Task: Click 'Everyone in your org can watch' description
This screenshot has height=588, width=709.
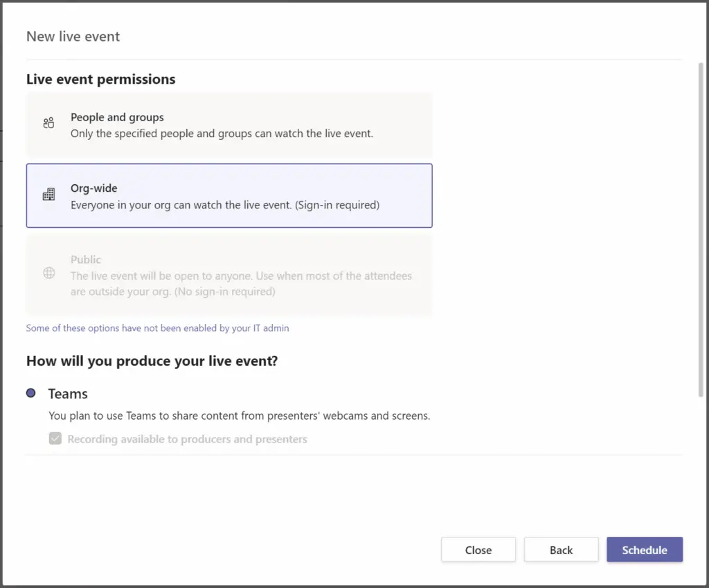Action: point(225,205)
